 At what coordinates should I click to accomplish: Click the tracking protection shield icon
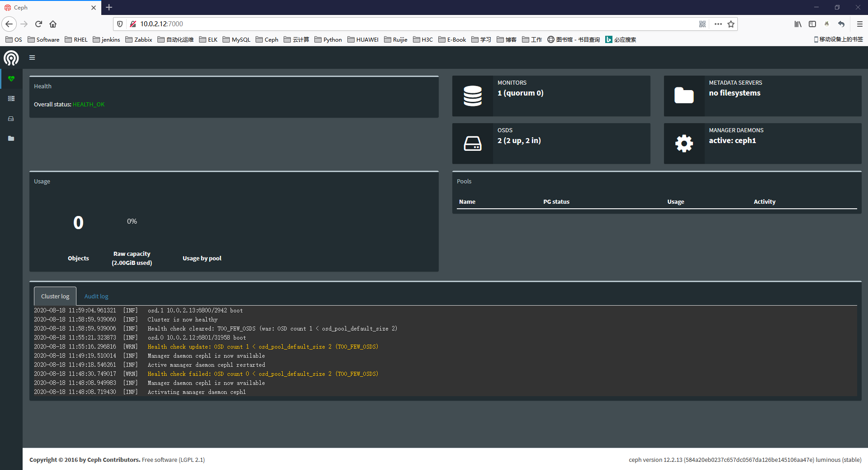(120, 24)
